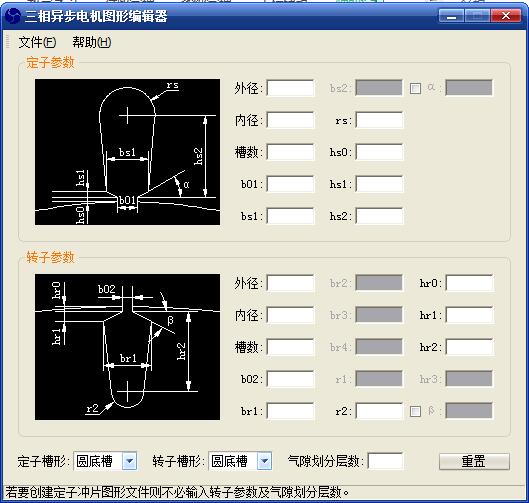Click the status bar hint text
This screenshot has width=529, height=503.
177,493
